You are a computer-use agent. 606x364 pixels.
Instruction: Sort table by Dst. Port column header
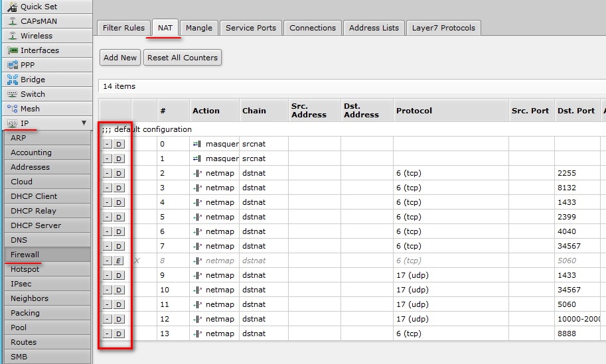[576, 111]
